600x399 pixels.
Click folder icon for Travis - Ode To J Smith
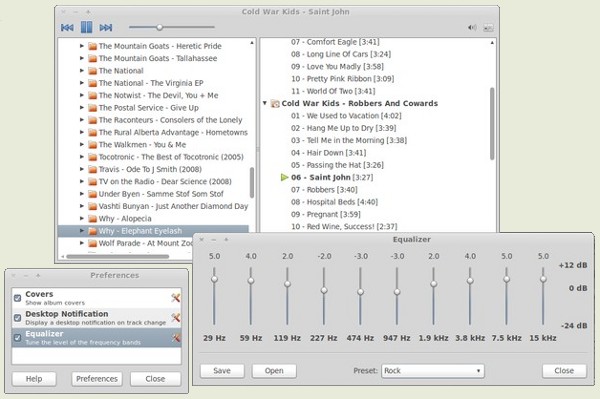click(92, 169)
